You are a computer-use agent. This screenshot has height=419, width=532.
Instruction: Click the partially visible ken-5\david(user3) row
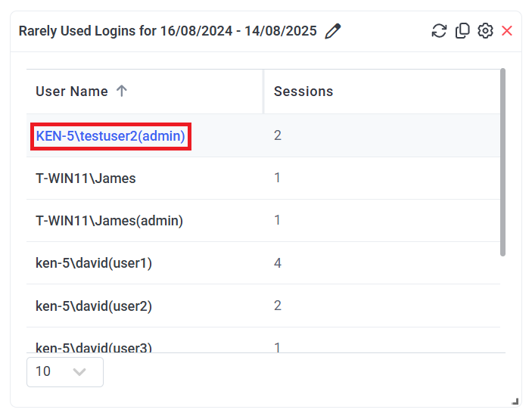(x=94, y=346)
